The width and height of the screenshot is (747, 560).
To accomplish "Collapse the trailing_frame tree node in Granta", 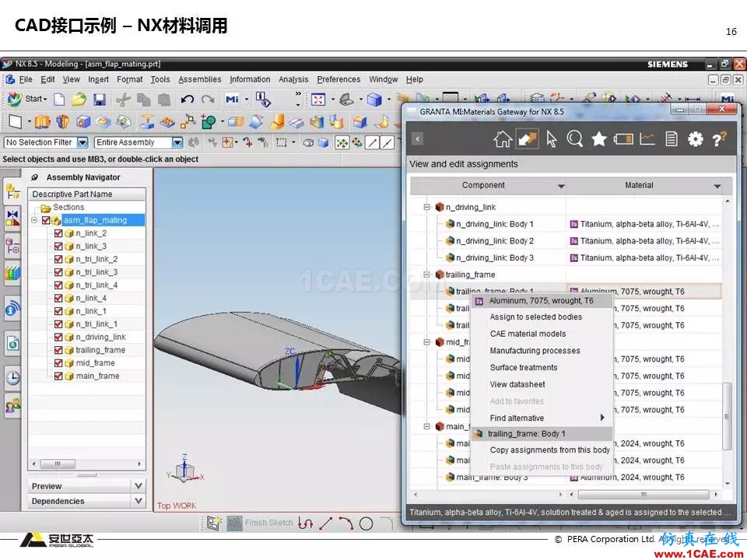I will 427,275.
